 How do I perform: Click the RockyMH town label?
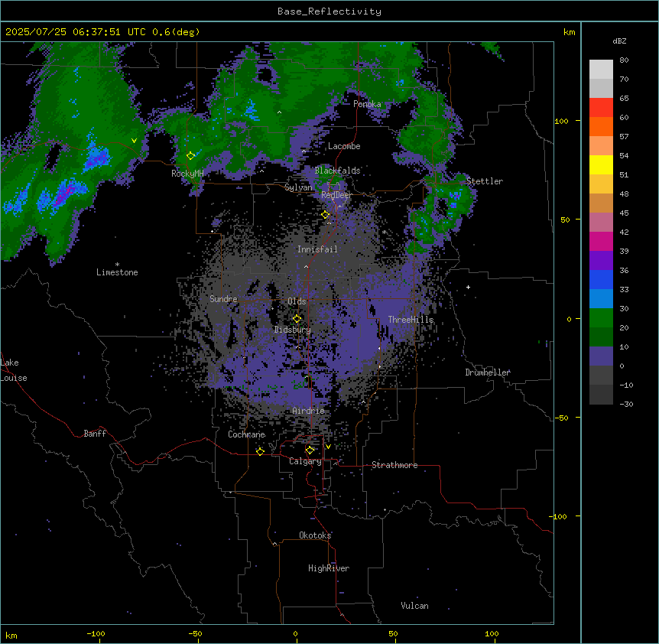(x=187, y=174)
